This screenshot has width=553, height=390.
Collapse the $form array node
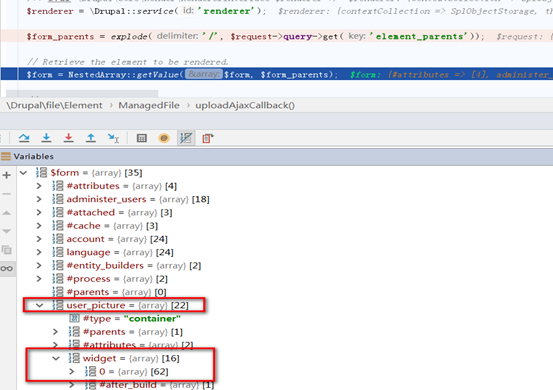[x=23, y=173]
